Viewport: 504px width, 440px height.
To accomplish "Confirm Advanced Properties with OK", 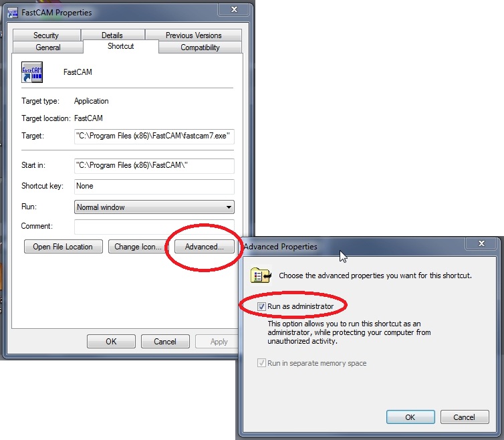I will (410, 417).
